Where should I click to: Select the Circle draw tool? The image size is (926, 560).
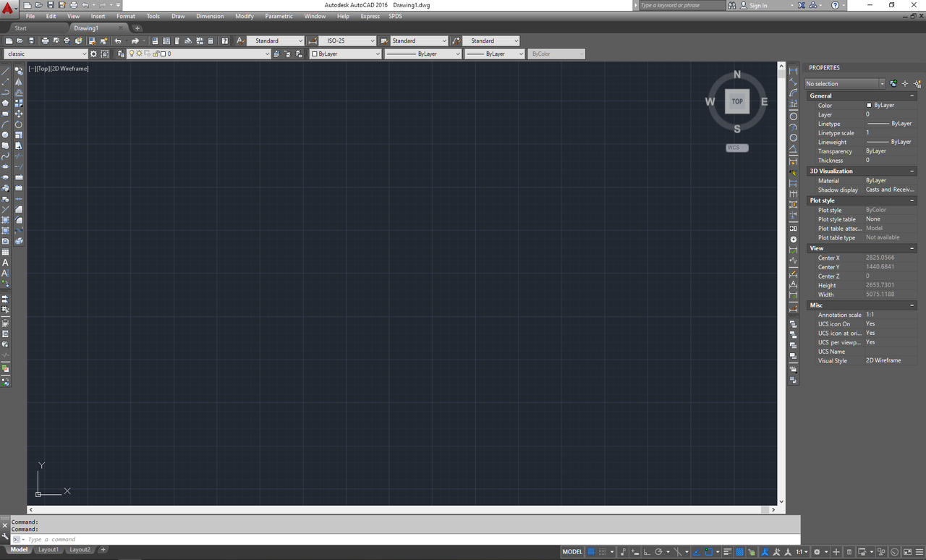(x=5, y=135)
